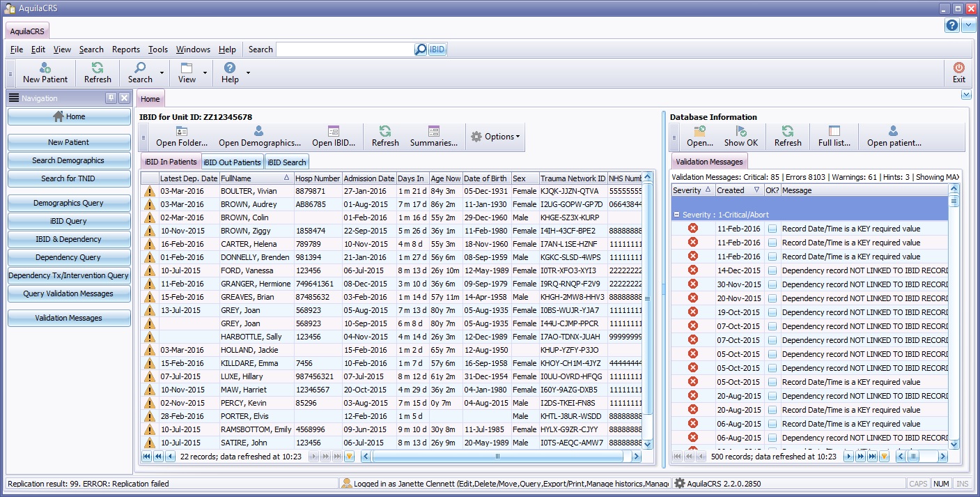
Task: Click the red Exit icon
Action: click(x=959, y=68)
